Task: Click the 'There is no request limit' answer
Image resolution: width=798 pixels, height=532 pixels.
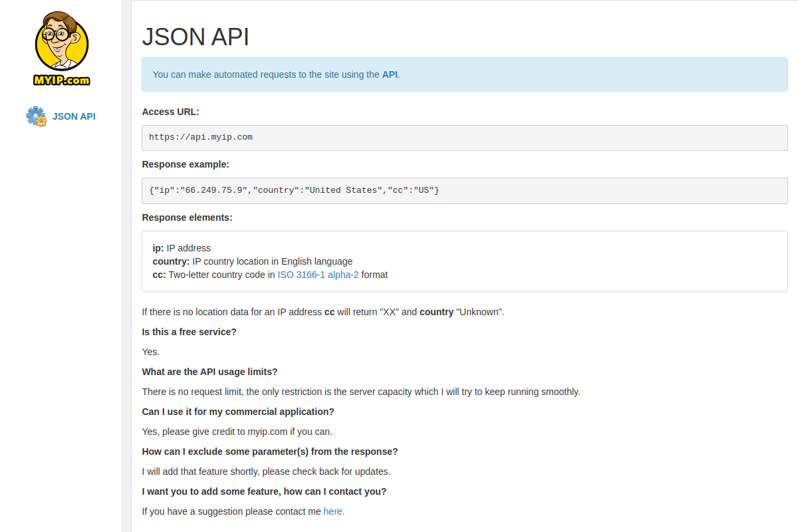Action: pyautogui.click(x=361, y=392)
